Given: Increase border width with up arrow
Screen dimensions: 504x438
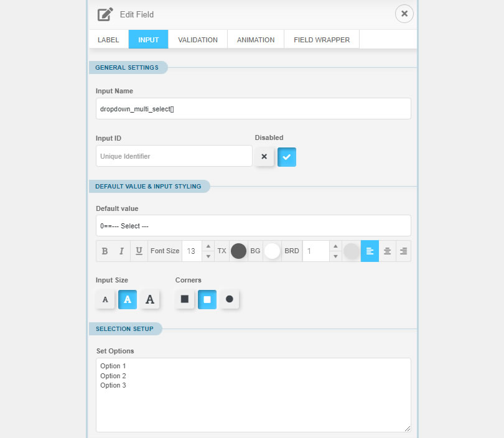Looking at the screenshot, I should 335,246.
